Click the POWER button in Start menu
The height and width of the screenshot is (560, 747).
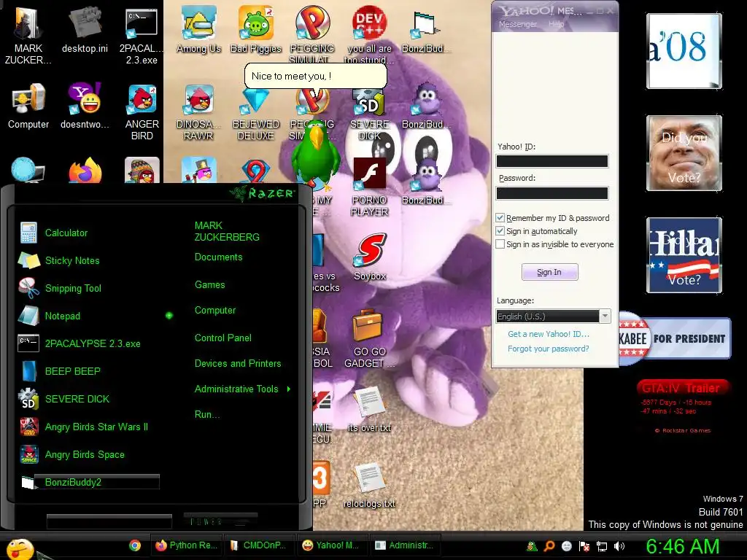[220, 521]
